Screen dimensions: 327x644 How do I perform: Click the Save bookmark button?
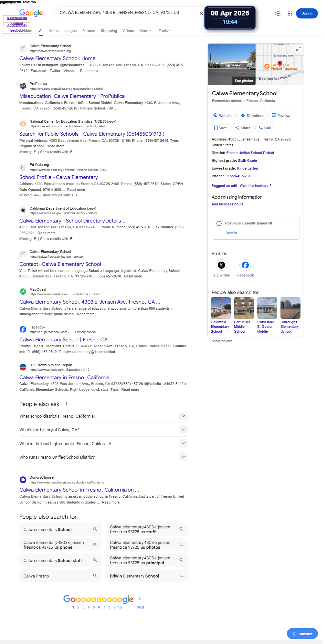[x=220, y=128]
